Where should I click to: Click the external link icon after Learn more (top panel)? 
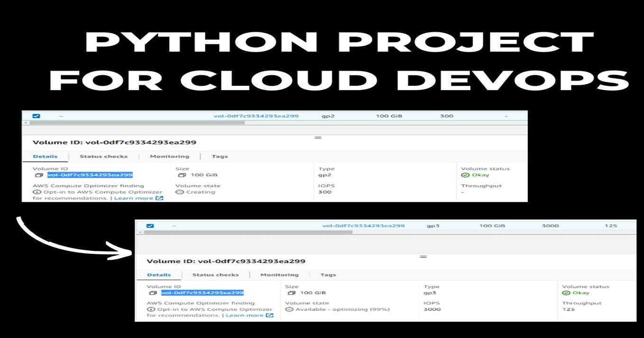[158, 198]
